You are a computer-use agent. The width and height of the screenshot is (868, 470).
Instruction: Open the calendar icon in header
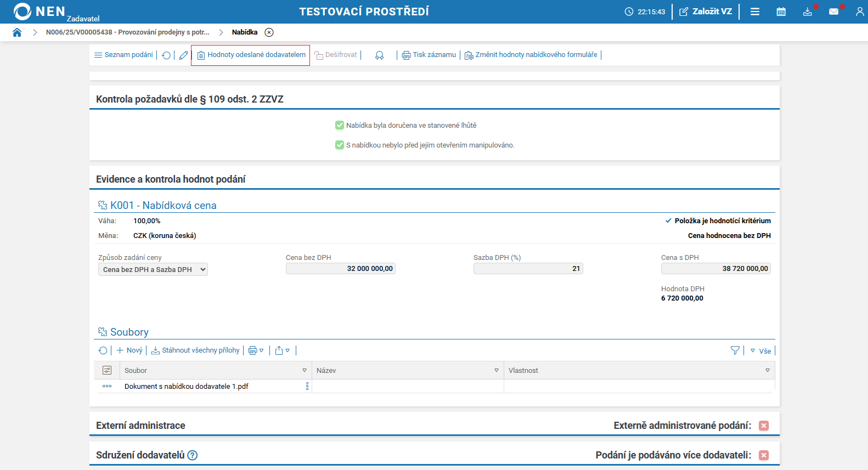(x=781, y=12)
